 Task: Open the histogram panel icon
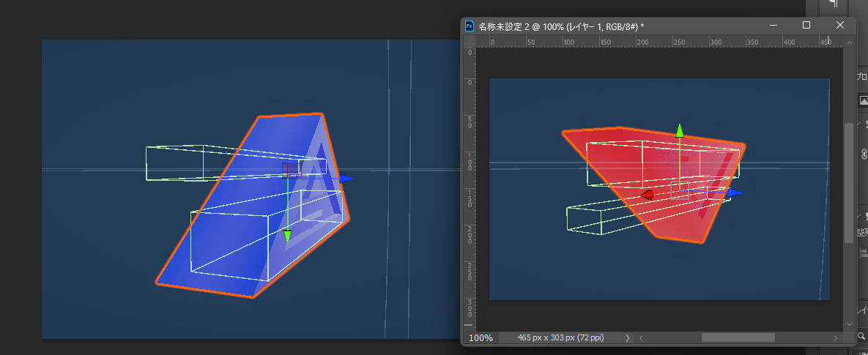(x=864, y=100)
